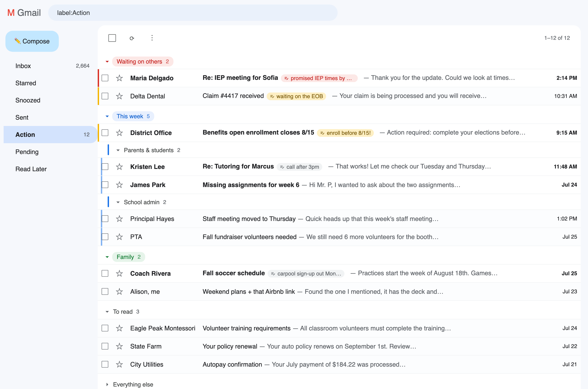Star the City Utilities autopay email
Screen dimensions: 588x389
pyautogui.click(x=119, y=364)
